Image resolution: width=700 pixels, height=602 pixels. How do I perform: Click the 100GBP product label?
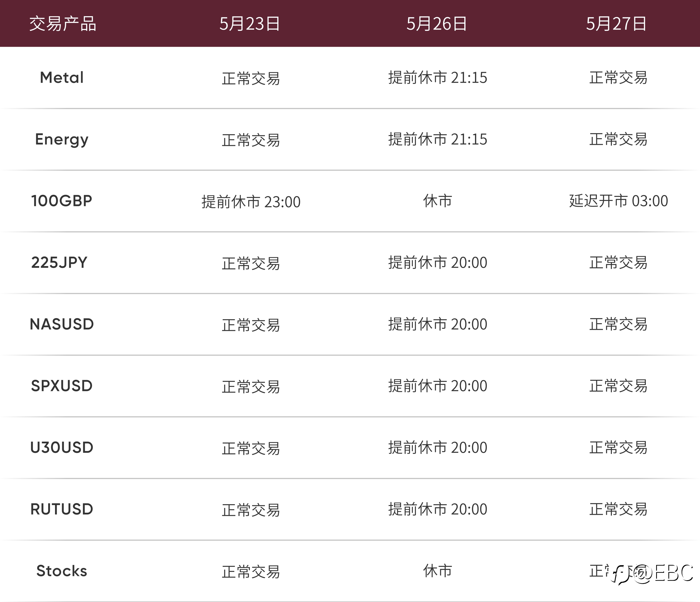coord(62,201)
